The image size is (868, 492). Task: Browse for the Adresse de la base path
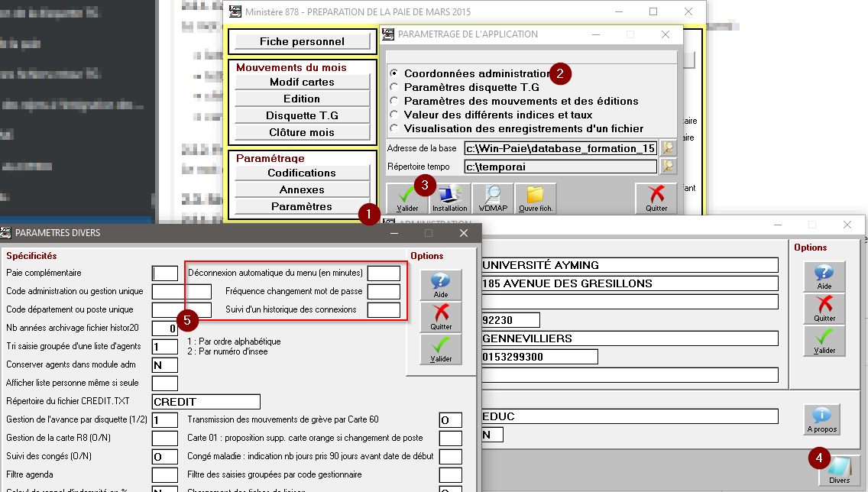coord(668,147)
